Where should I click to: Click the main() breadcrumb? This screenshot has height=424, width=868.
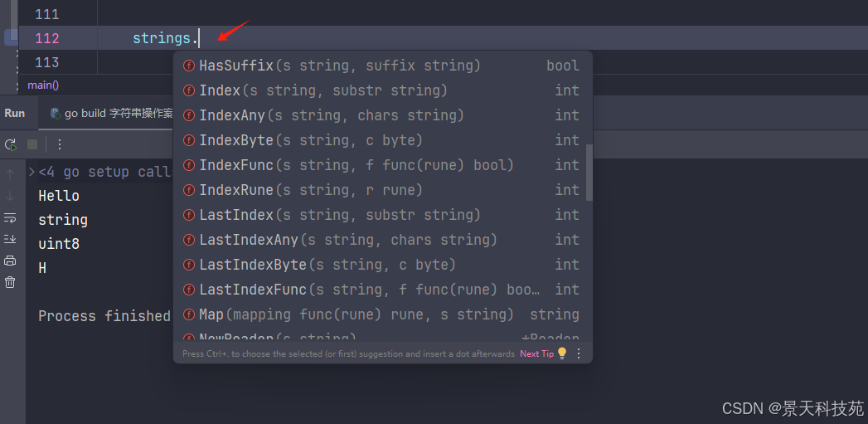coord(43,85)
